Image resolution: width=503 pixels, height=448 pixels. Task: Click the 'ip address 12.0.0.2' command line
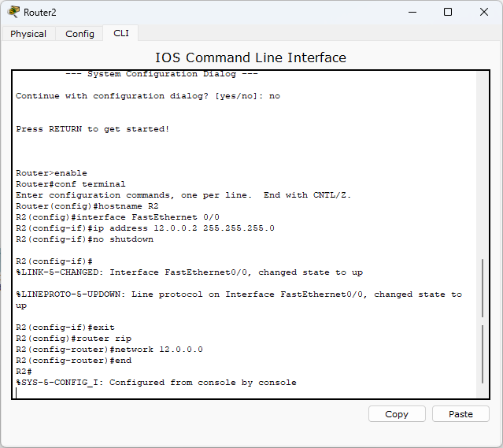[x=145, y=228]
